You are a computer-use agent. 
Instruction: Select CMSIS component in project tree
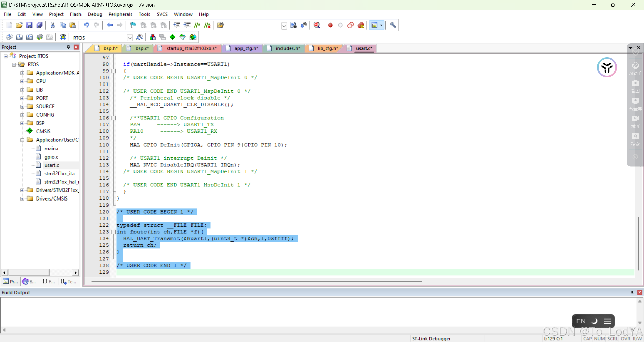(43, 132)
